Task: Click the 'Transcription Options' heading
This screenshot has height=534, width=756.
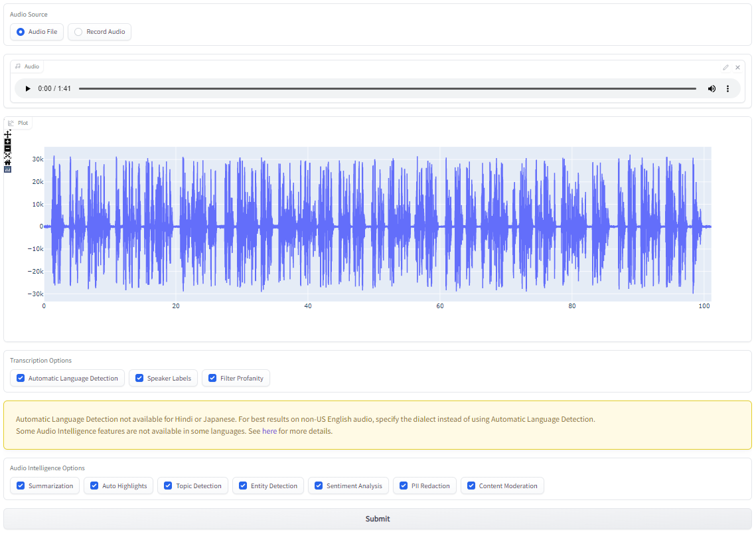Action: 40,361
